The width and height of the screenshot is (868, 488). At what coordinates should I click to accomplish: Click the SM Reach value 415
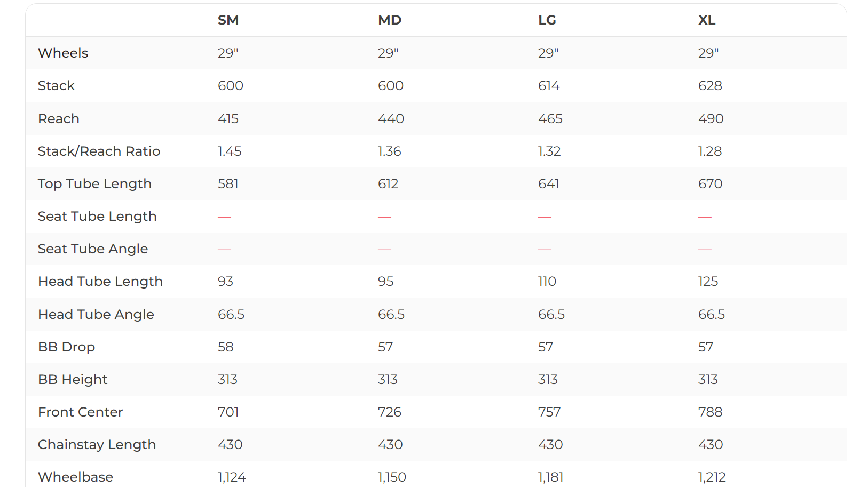pyautogui.click(x=228, y=119)
